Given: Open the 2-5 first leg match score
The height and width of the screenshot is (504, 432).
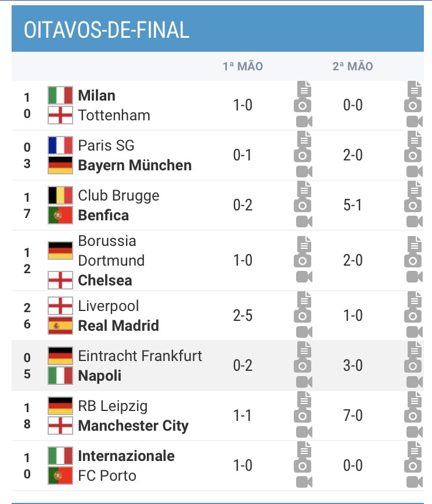Looking at the screenshot, I should [243, 316].
